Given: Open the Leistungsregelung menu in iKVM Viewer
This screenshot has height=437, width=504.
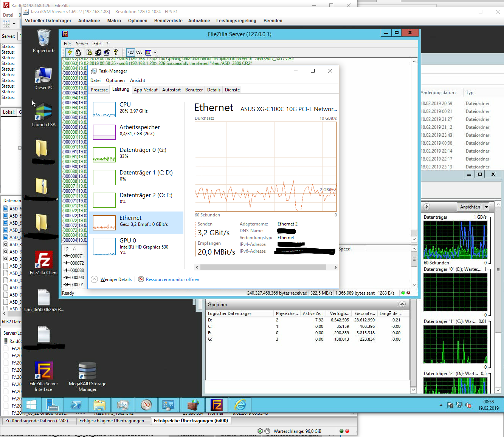Looking at the screenshot, I should 236,21.
